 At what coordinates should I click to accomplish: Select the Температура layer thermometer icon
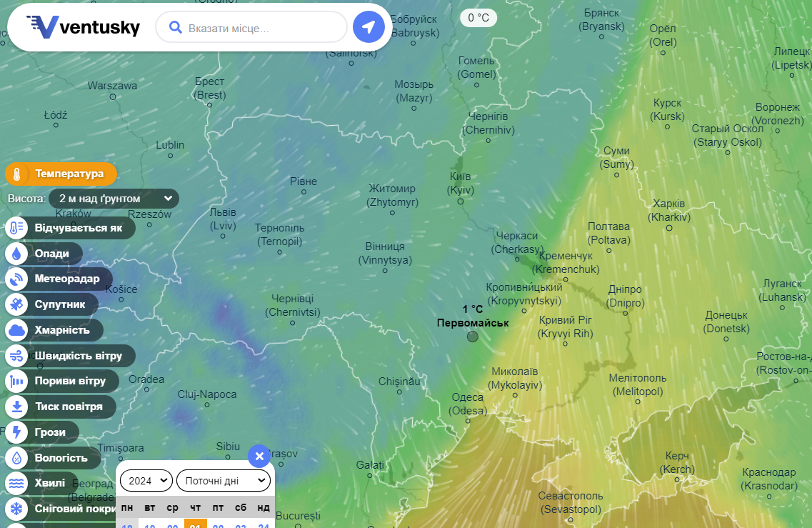point(16,174)
